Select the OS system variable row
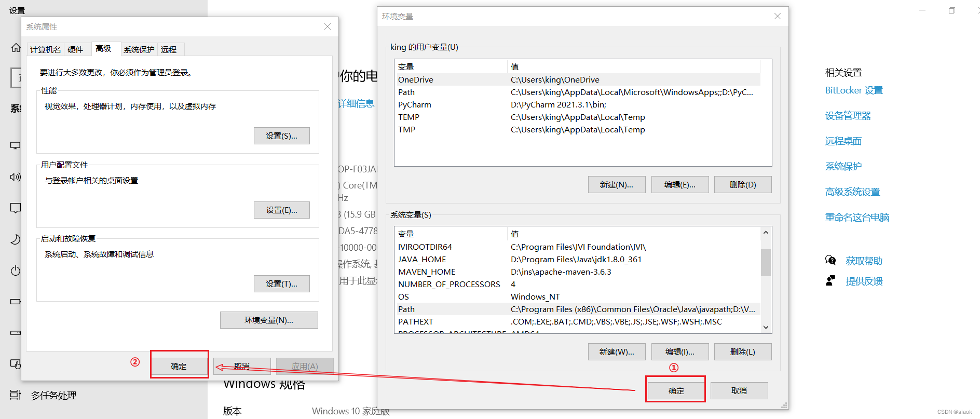980x419 pixels. 578,296
